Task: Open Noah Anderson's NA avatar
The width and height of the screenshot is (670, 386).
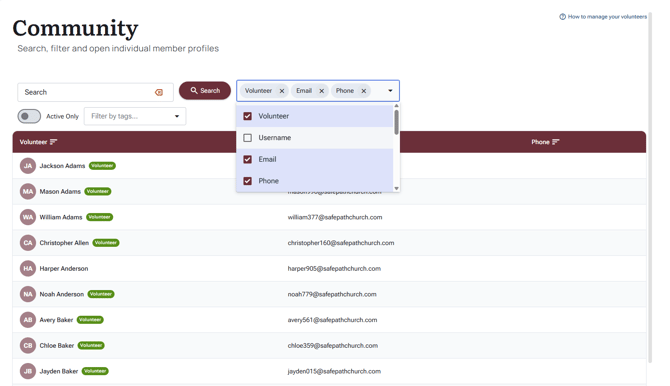Action: (28, 294)
